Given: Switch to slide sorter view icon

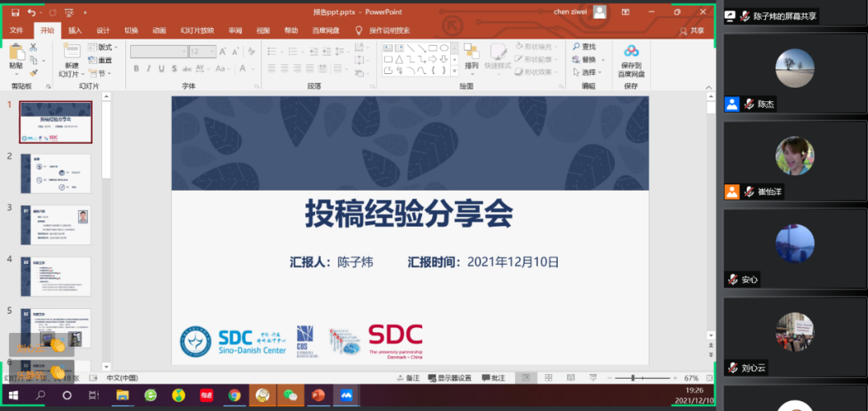Looking at the screenshot, I should click(549, 378).
